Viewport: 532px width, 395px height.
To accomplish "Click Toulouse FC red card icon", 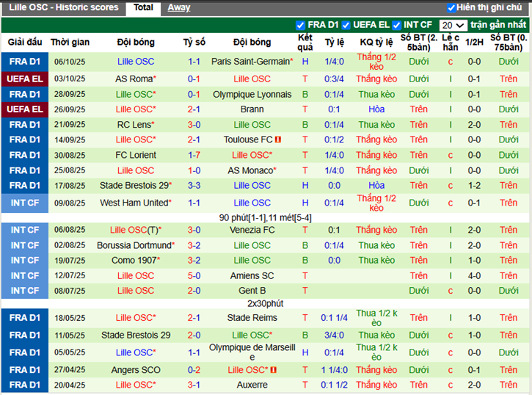I will pos(278,139).
